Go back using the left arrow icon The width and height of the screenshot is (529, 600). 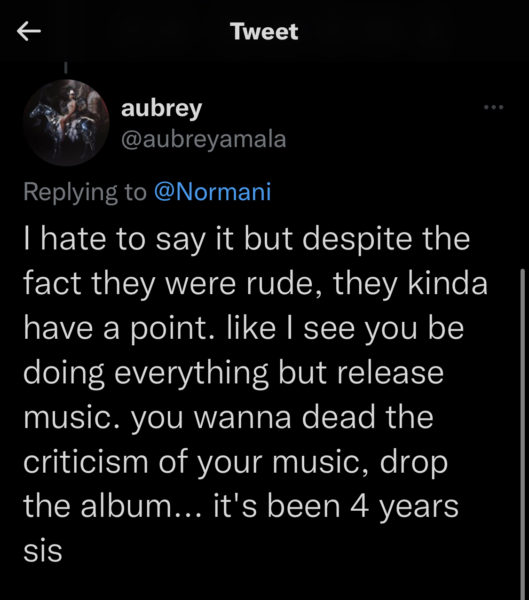(x=29, y=31)
